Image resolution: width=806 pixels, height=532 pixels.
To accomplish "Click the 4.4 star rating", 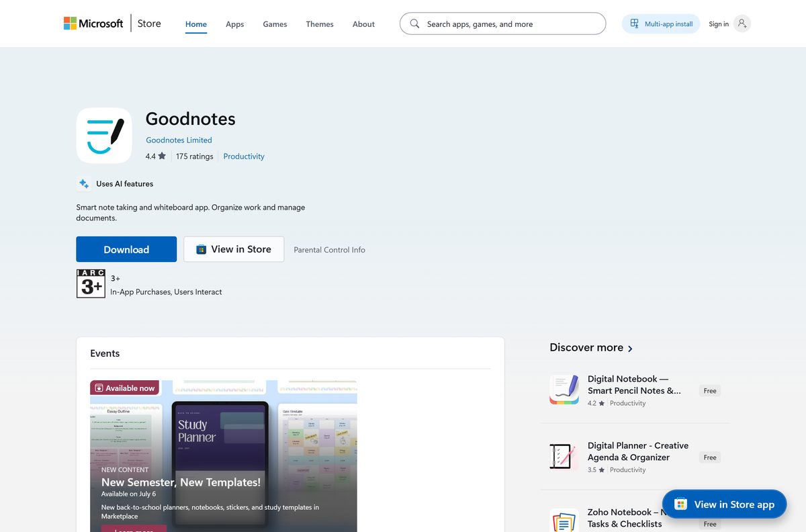I will (155, 156).
